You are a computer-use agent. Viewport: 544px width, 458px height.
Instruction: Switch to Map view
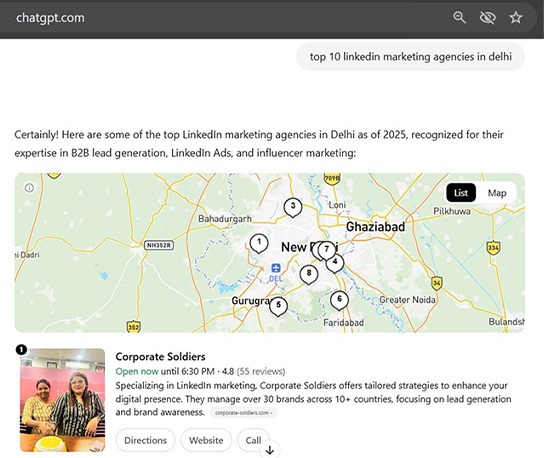point(497,193)
